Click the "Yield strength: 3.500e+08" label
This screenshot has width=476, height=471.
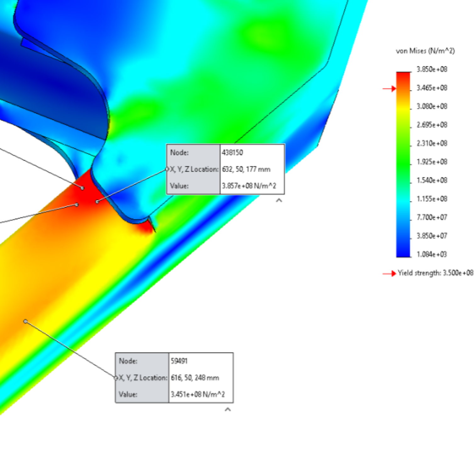click(435, 273)
